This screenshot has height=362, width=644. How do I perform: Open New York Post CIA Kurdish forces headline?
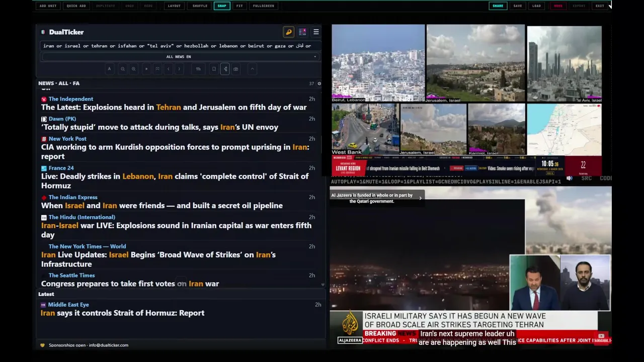[x=175, y=152]
